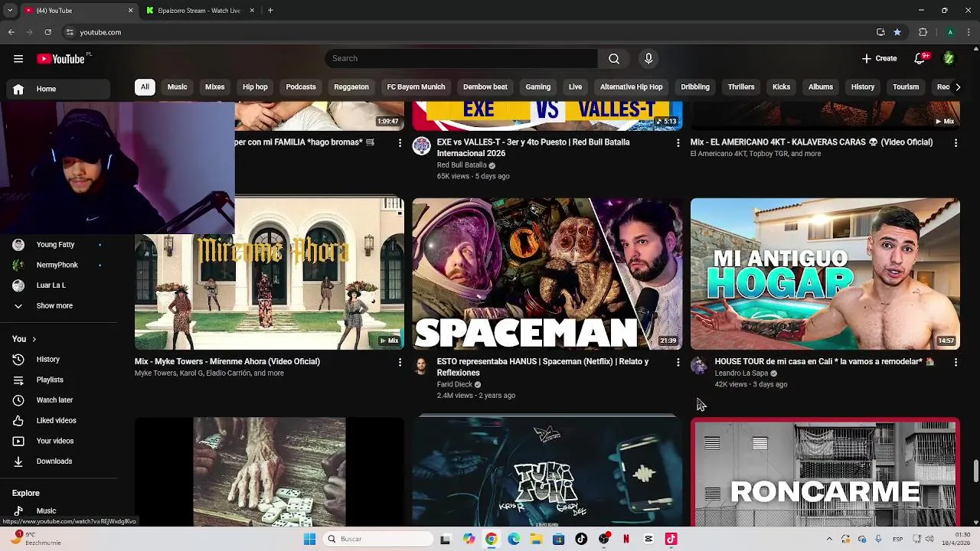980x551 pixels.
Task: Select the Dembow beat chip
Action: click(485, 87)
